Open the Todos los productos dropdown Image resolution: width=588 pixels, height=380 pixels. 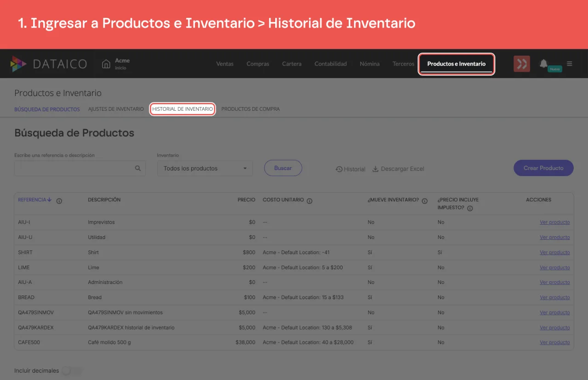pos(205,169)
